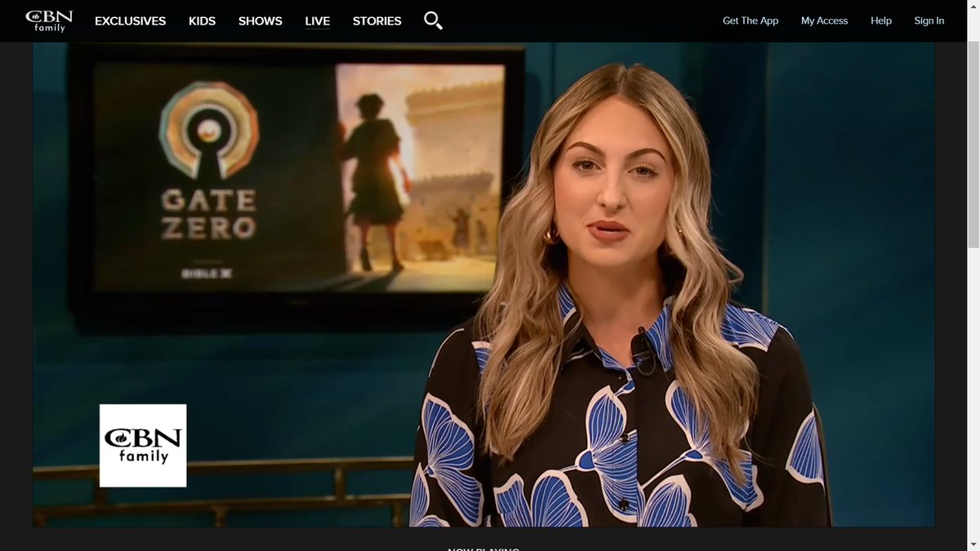Open the SHOWS menu item

[x=260, y=20]
